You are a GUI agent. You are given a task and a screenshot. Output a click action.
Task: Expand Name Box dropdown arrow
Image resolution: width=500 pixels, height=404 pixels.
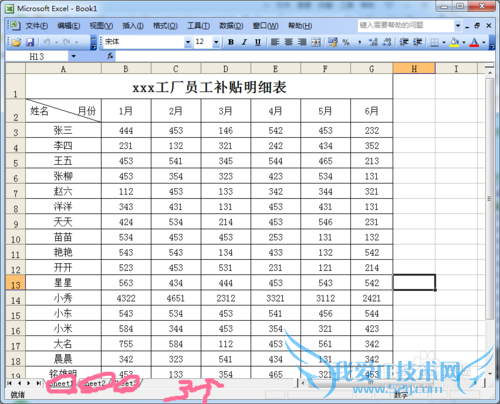tap(74, 56)
